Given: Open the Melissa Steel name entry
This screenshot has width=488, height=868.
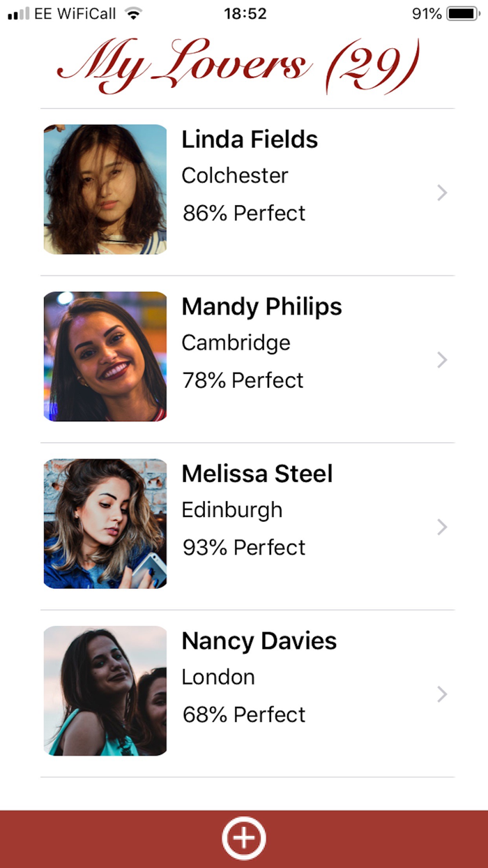Looking at the screenshot, I should point(257,474).
